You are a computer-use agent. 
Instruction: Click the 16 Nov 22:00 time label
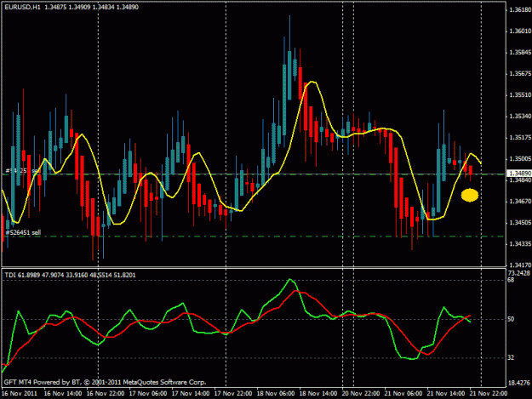pyautogui.click(x=106, y=393)
